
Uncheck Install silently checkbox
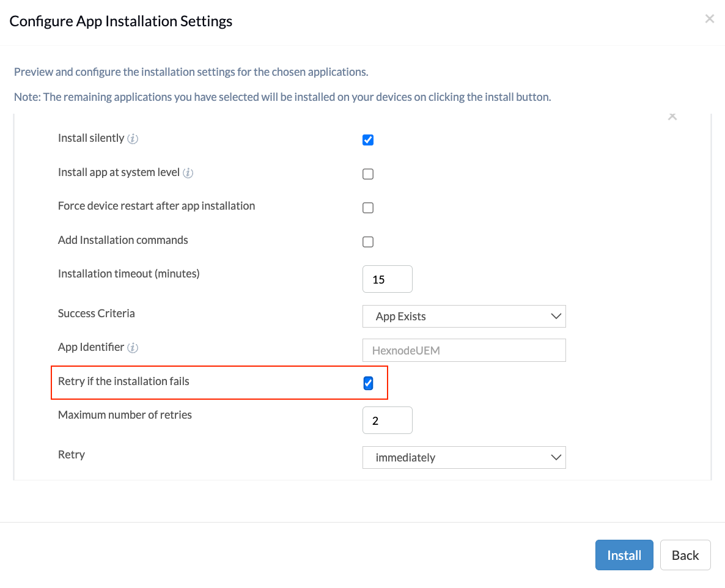click(x=368, y=139)
